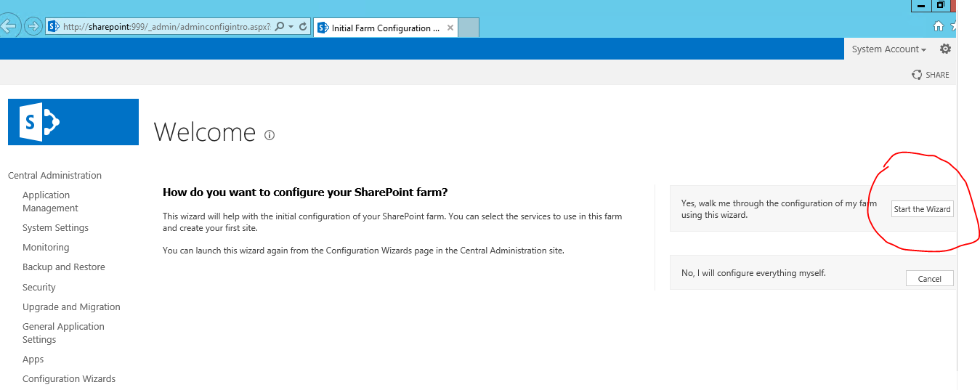Open Upgrade and Migration
The image size is (980, 390).
pos(71,306)
